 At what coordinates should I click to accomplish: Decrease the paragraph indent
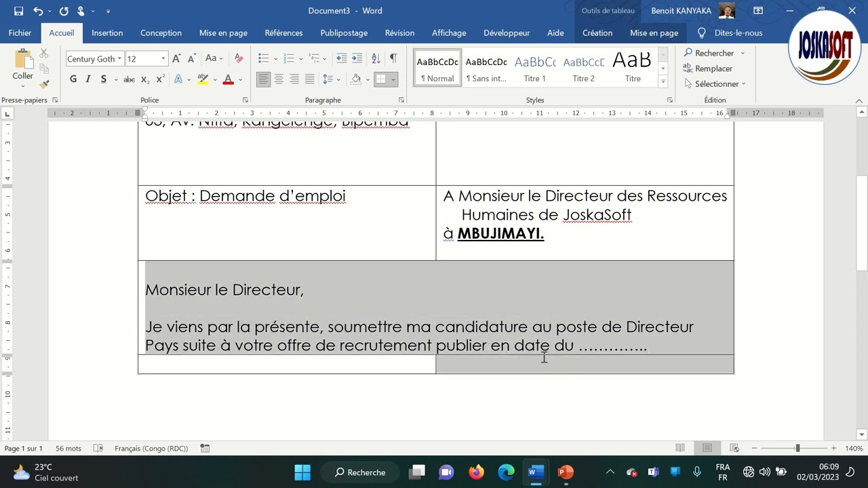click(341, 58)
